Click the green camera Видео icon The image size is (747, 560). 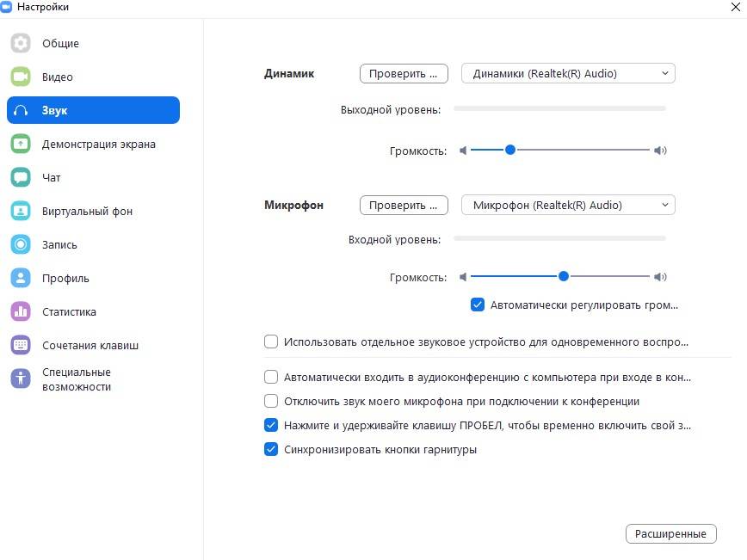21,77
